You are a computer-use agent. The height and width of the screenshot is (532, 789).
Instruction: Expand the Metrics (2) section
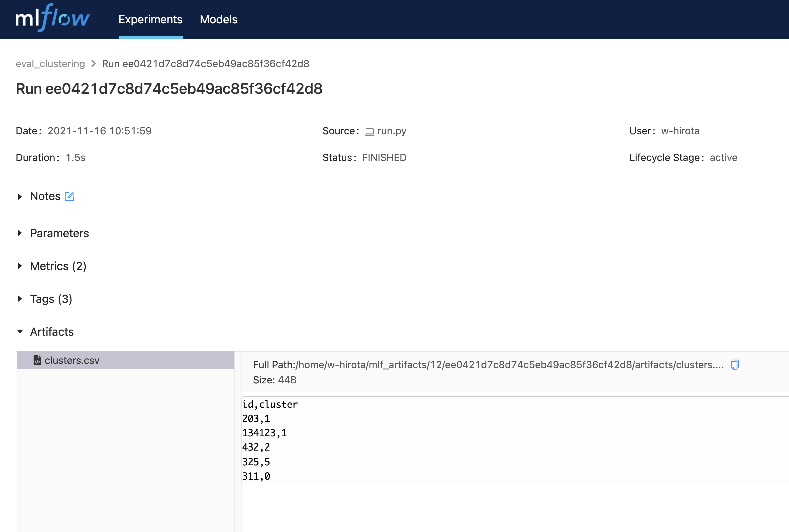click(20, 266)
